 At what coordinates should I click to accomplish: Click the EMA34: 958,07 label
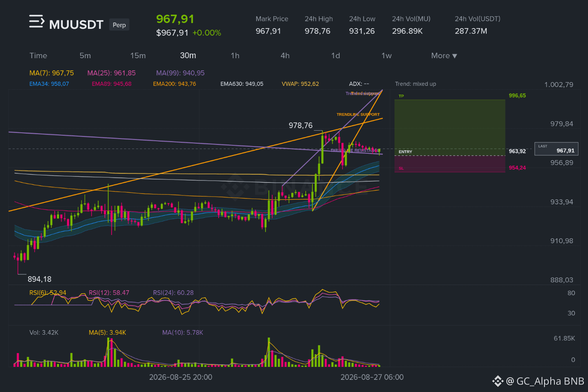click(x=49, y=84)
